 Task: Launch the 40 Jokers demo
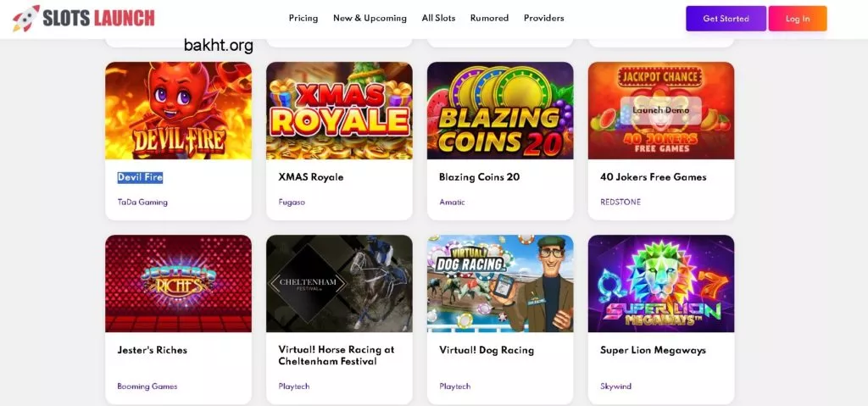point(660,110)
